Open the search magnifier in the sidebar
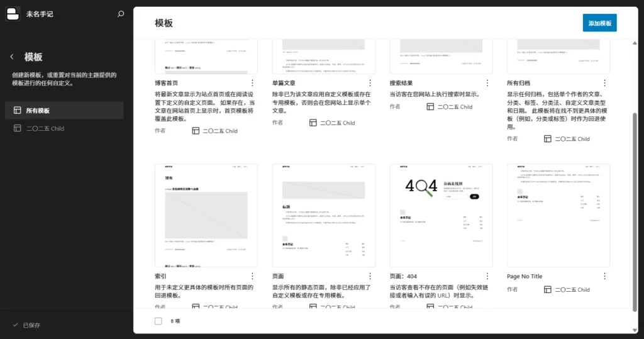644x339 pixels. pos(121,14)
